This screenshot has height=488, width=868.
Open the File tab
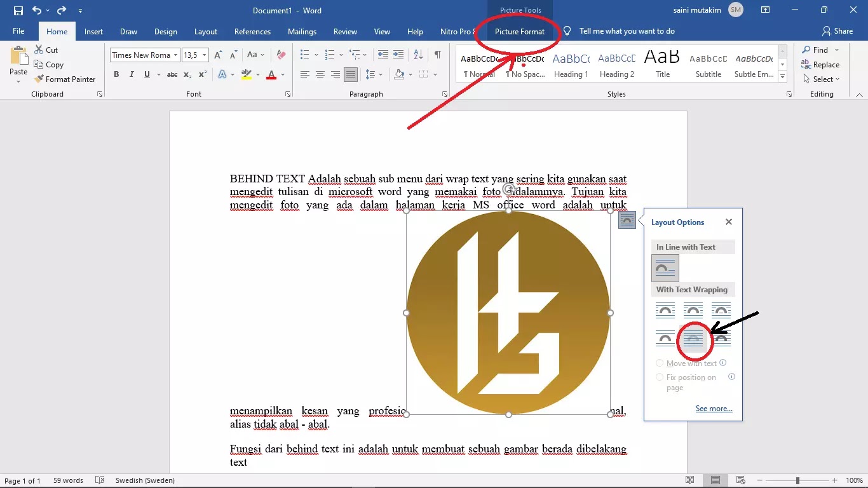coord(18,31)
